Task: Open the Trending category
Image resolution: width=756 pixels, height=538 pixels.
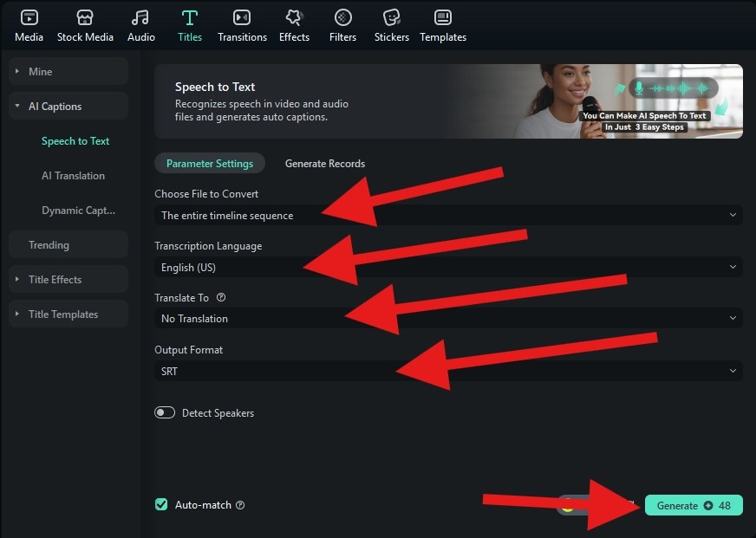Action: (68, 244)
